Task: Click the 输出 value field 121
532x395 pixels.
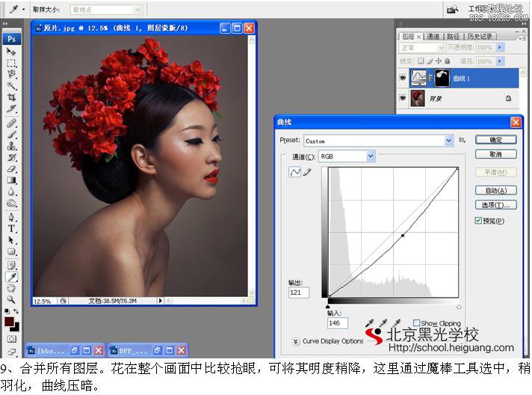Action: (299, 293)
